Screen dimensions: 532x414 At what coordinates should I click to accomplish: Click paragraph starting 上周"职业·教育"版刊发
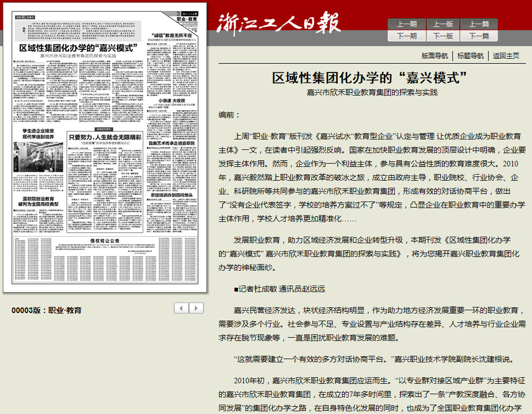(x=372, y=177)
